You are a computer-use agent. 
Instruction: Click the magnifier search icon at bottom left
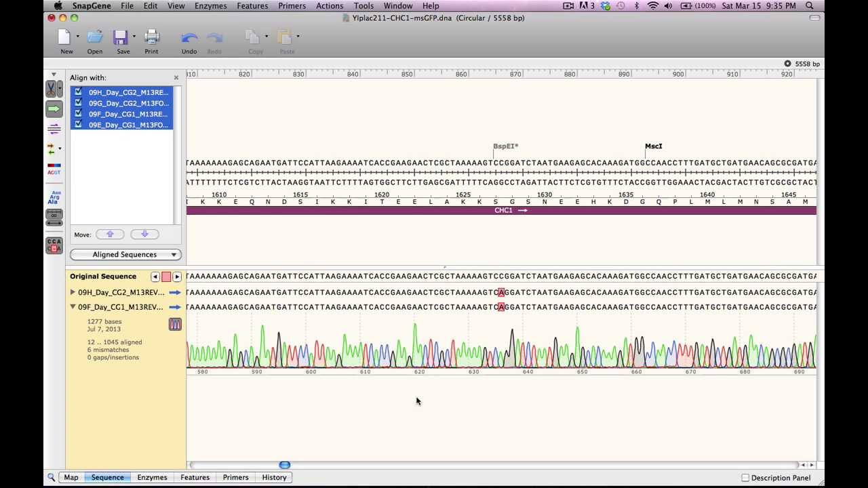click(x=51, y=478)
